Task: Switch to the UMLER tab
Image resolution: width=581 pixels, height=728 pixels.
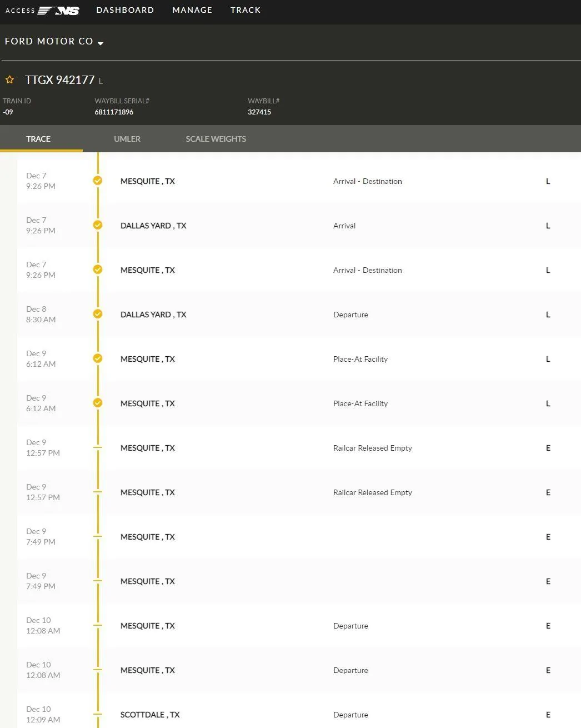Action: tap(127, 139)
